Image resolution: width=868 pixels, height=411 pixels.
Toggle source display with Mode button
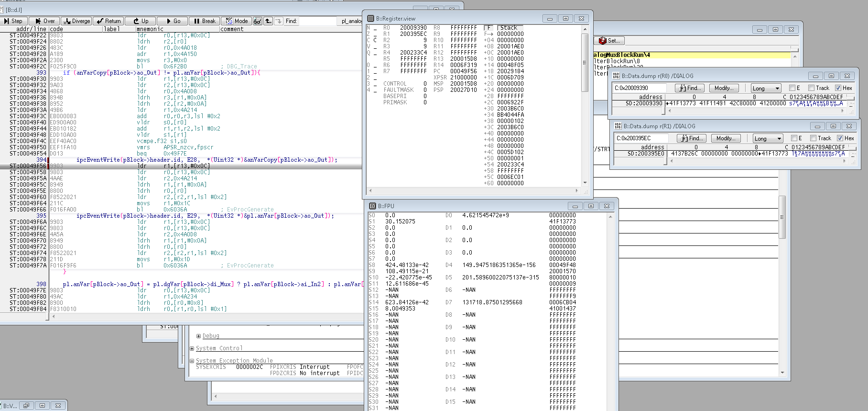237,21
